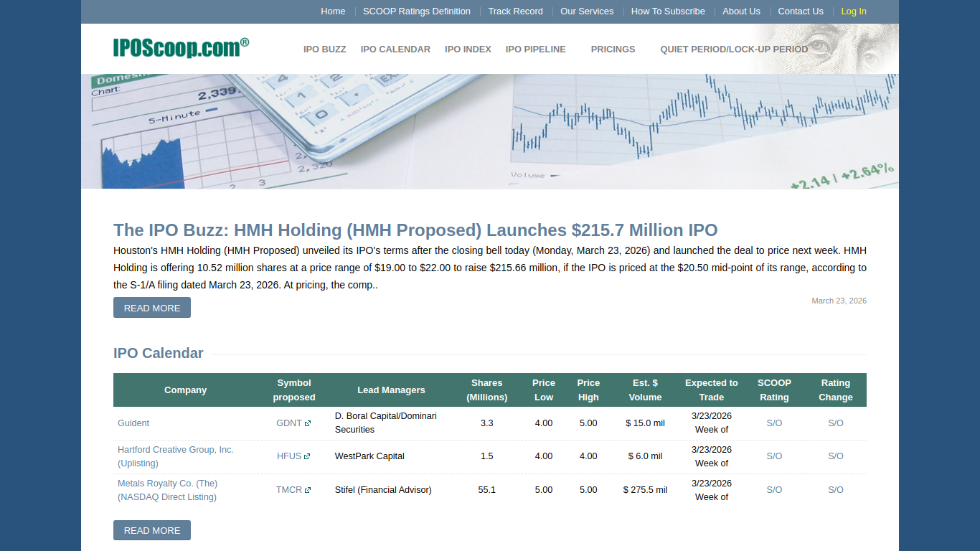Open the Guident company link
980x551 pixels.
point(133,423)
